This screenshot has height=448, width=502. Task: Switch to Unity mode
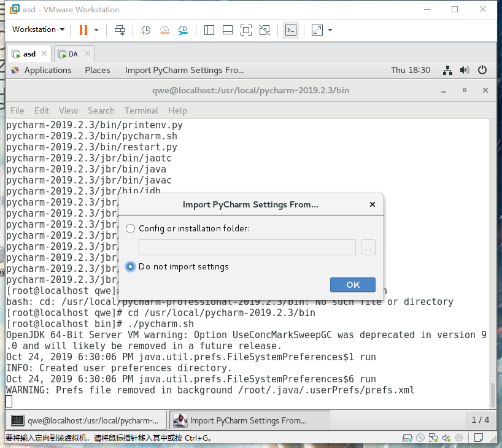pyautogui.click(x=265, y=30)
